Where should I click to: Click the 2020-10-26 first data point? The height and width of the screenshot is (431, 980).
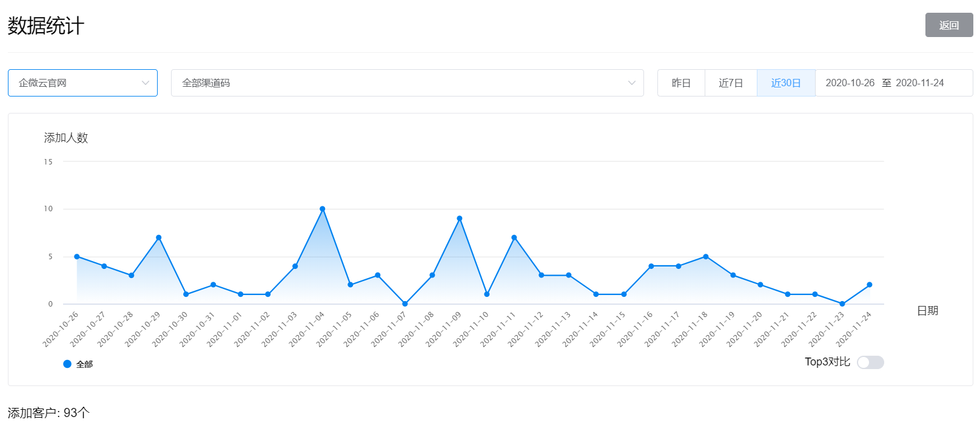click(77, 256)
